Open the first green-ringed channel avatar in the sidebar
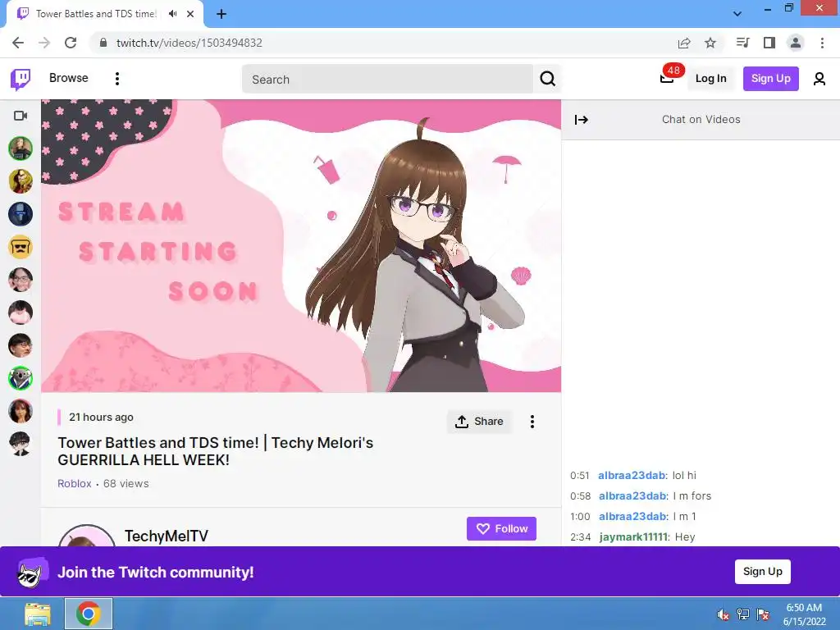This screenshot has width=840, height=630. coord(21,148)
